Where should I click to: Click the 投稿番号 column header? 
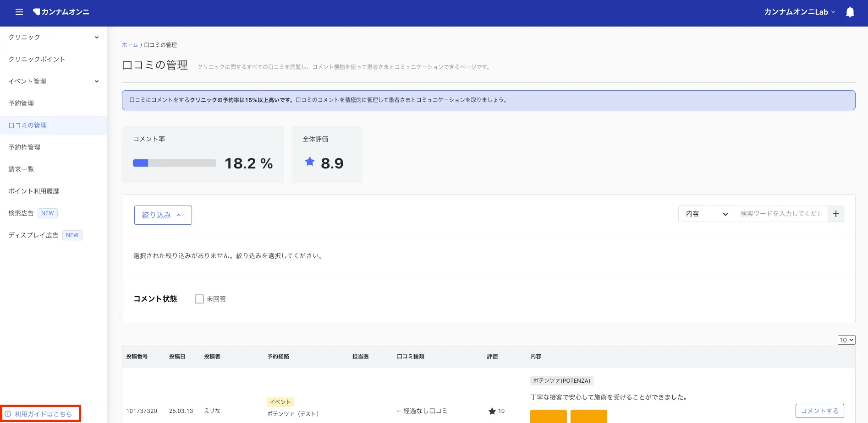coord(137,357)
